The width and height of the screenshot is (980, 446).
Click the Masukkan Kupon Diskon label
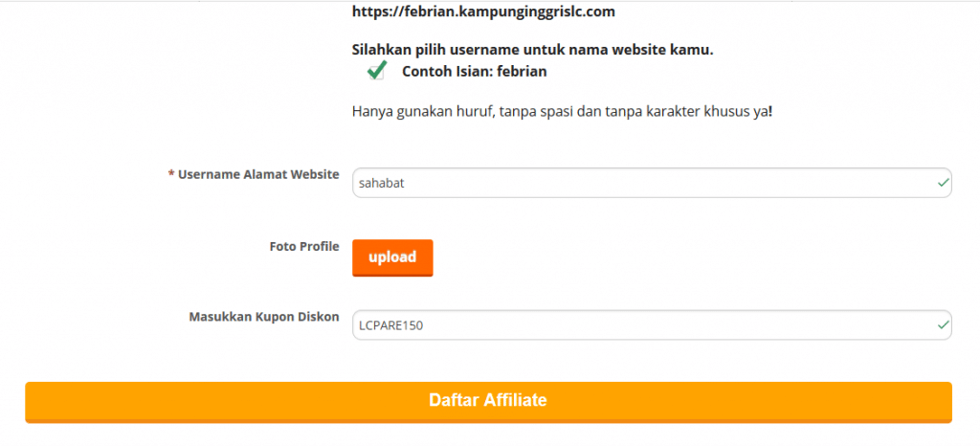pos(264,317)
